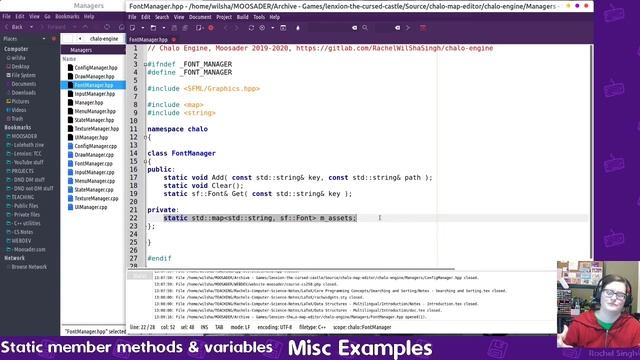The image size is (640, 360).
Task: Click the gitlab chalo-engine URL in comment
Action: coord(394,48)
